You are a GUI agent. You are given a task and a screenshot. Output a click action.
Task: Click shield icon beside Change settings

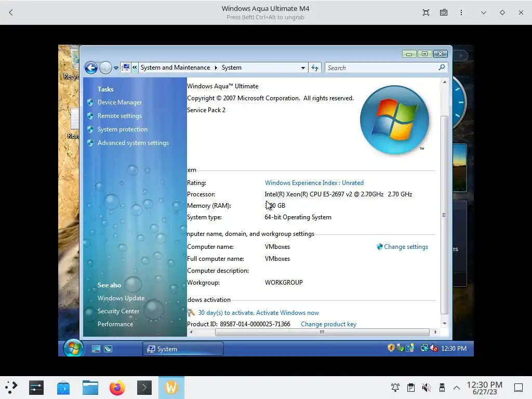pos(380,247)
